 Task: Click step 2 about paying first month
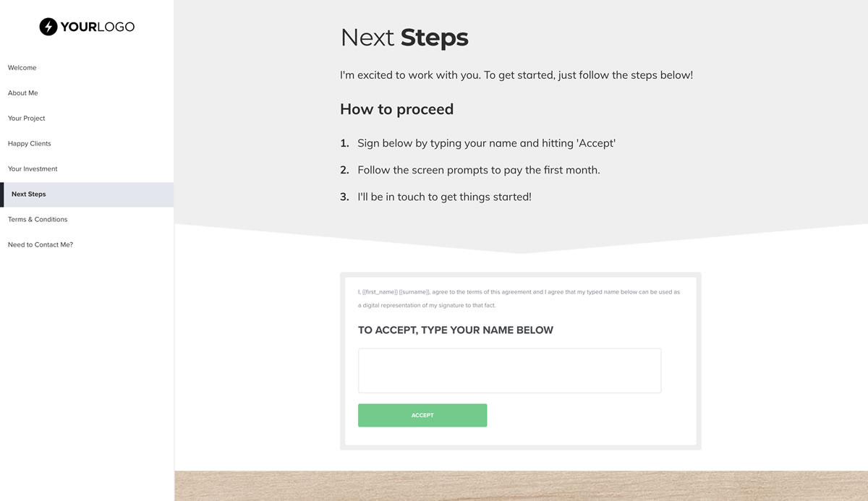pos(470,170)
